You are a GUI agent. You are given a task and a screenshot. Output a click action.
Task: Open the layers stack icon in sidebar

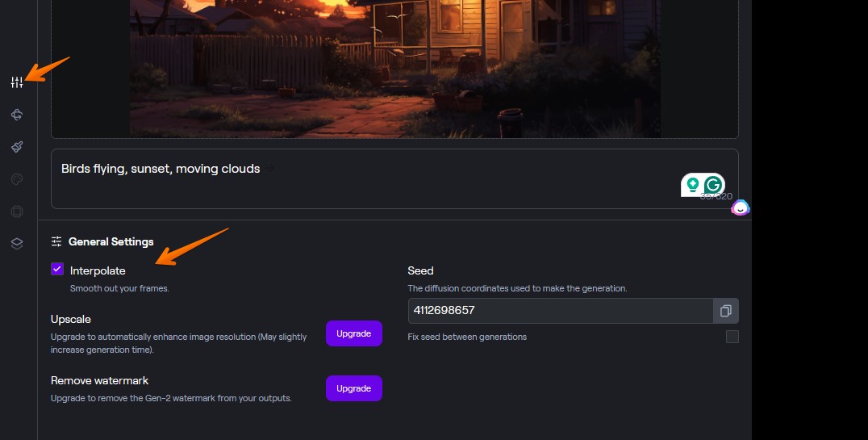tap(17, 243)
